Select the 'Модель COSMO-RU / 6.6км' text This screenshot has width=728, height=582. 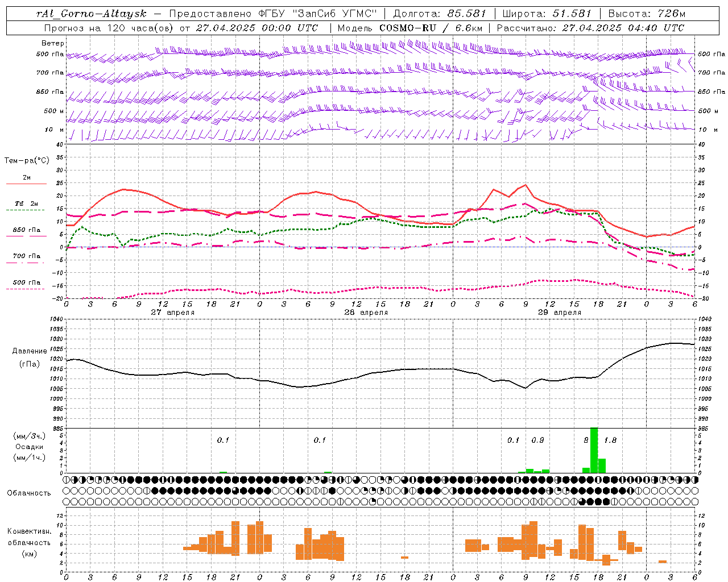pos(409,28)
